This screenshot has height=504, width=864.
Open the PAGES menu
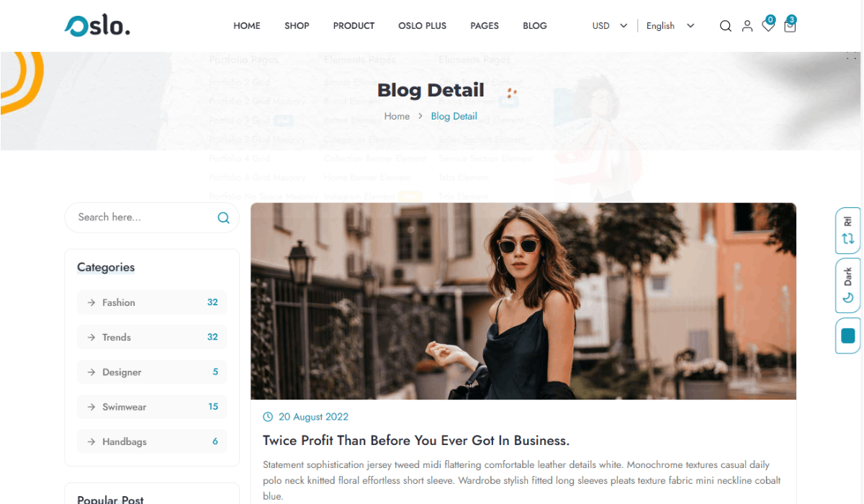485,26
